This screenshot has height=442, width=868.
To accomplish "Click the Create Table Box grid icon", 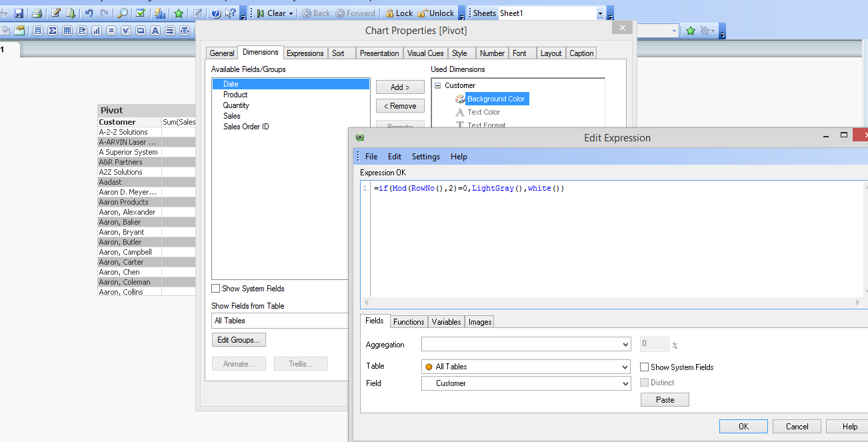I will 67,31.
